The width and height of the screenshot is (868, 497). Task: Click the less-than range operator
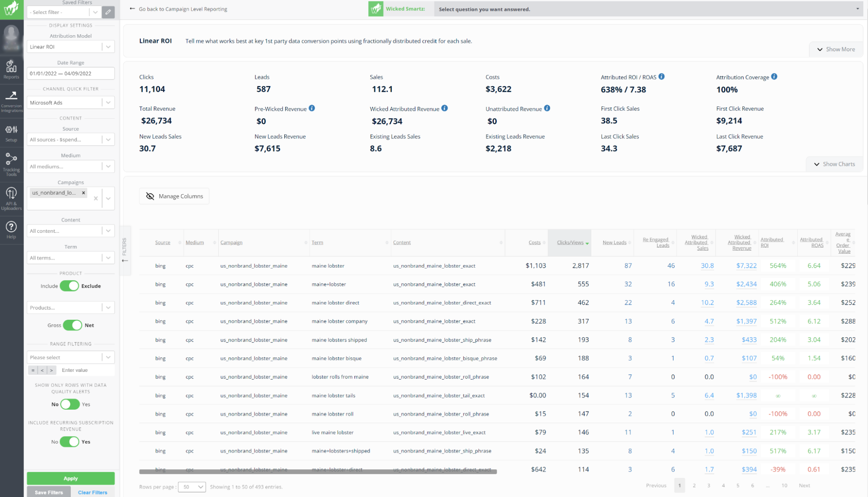[x=42, y=370]
